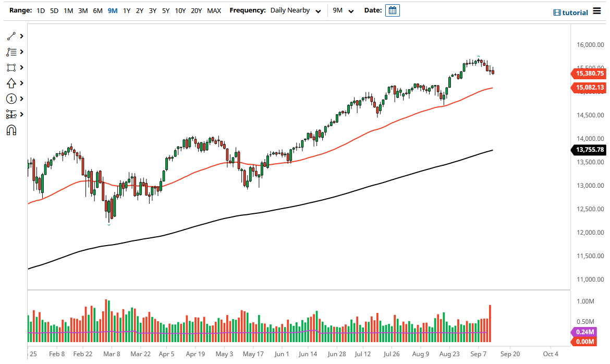This screenshot has width=610, height=364.
Task: Open the Fibonacci tools icon
Action: 10,52
